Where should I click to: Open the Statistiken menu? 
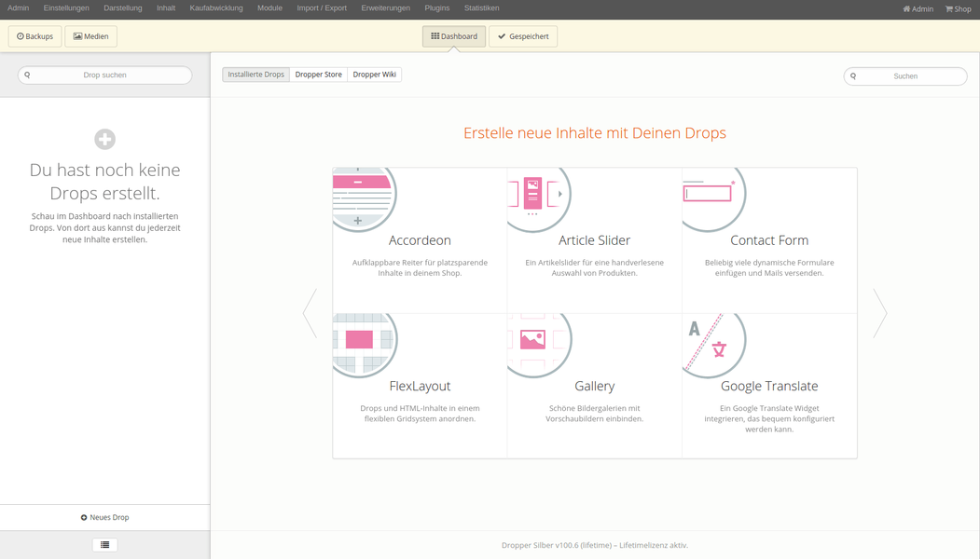482,8
